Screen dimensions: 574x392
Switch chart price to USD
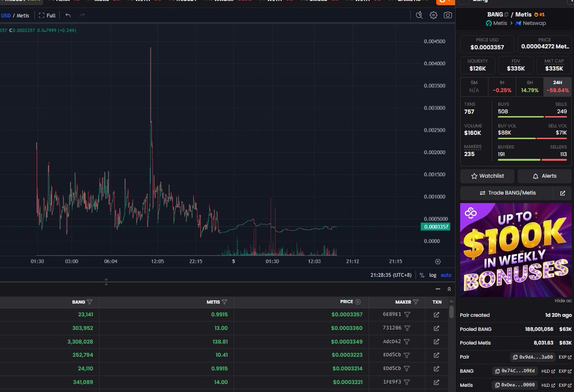point(6,15)
